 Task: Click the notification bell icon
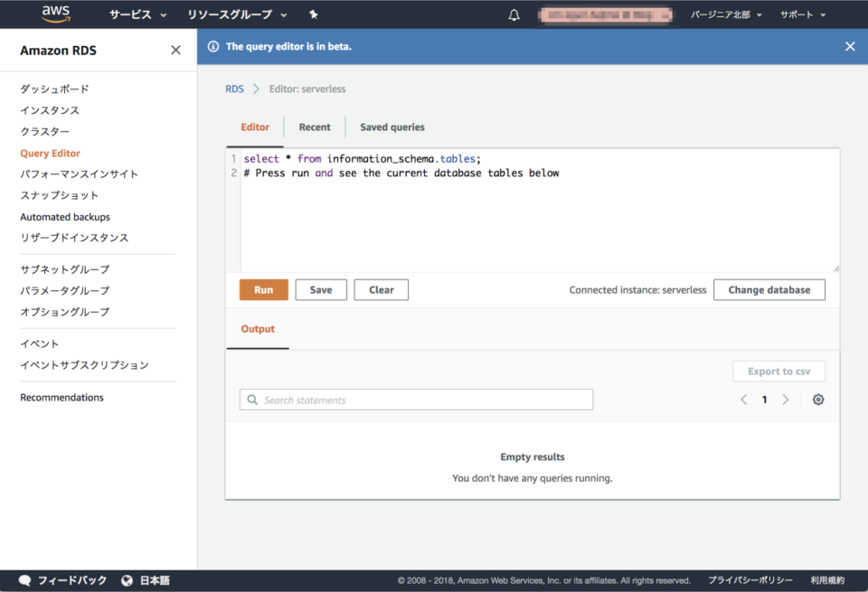point(514,14)
